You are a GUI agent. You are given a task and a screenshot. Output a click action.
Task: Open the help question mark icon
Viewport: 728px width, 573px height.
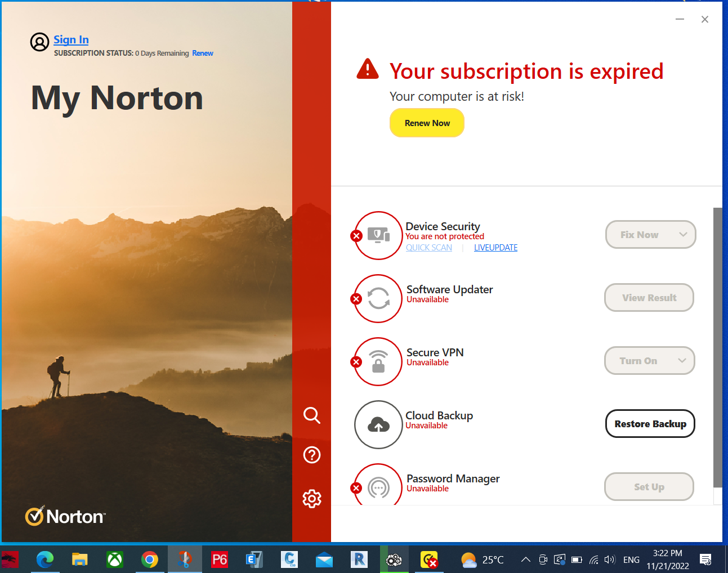point(312,455)
